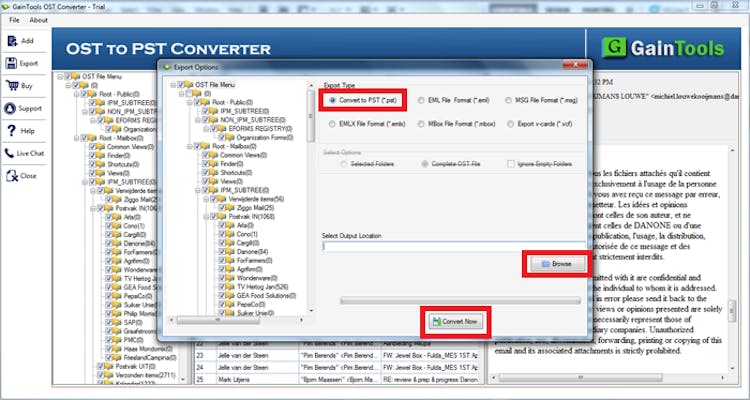Click the Close icon in sidebar
Image resolution: width=750 pixels, height=400 pixels.
[12, 176]
